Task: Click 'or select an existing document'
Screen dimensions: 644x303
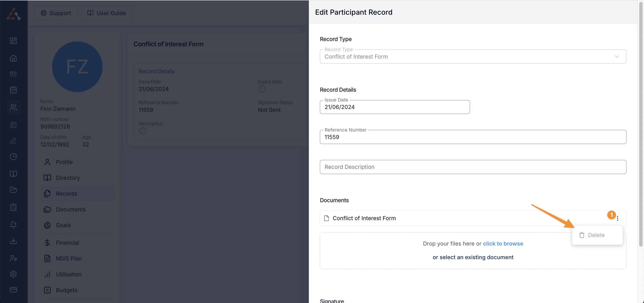Action: (473, 257)
